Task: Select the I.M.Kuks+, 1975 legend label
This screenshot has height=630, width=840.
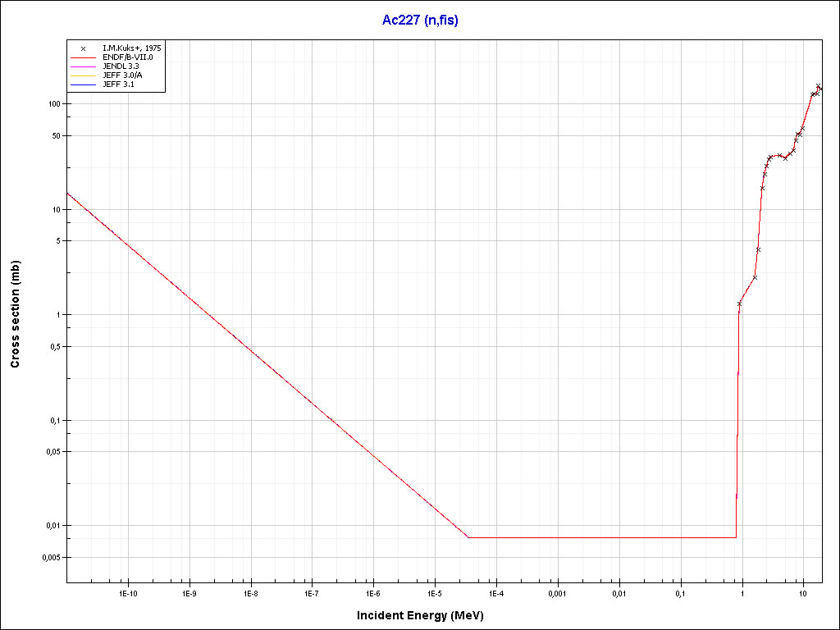Action: [131, 48]
